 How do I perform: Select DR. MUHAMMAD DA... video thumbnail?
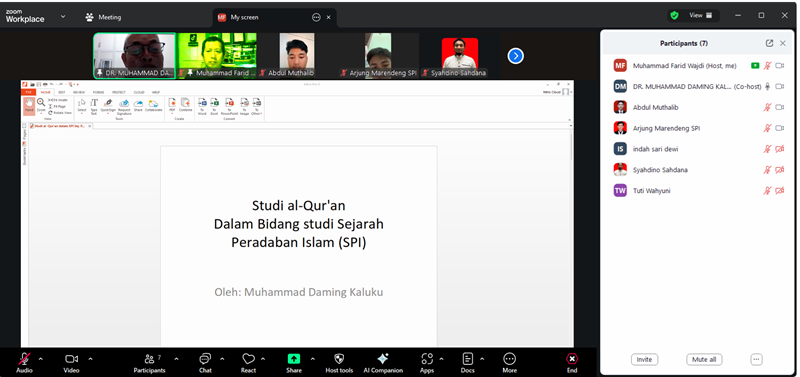point(135,56)
